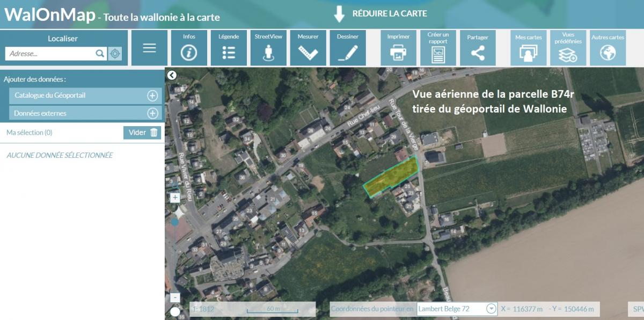Click the Imprimer printer button
Viewport: 644px width, 320px height.
coord(398,48)
